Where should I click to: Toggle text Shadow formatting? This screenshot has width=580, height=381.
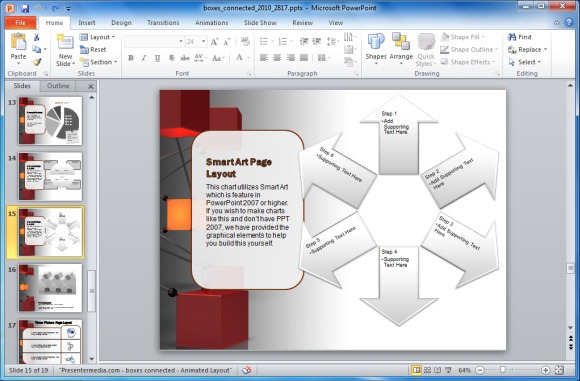[171, 58]
